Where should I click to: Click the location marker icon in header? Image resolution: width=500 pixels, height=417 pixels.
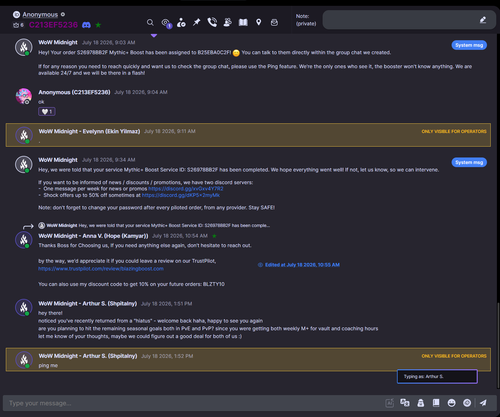[x=258, y=22]
